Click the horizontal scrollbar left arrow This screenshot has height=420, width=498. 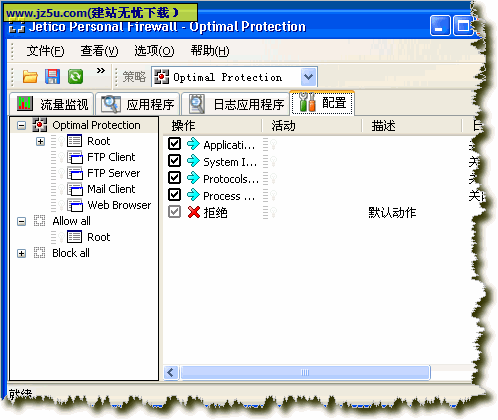click(x=171, y=373)
